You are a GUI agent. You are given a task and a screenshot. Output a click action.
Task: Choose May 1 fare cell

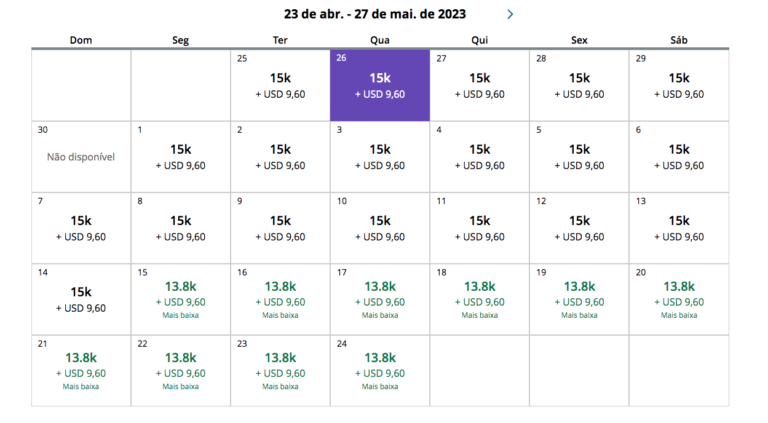point(180,157)
